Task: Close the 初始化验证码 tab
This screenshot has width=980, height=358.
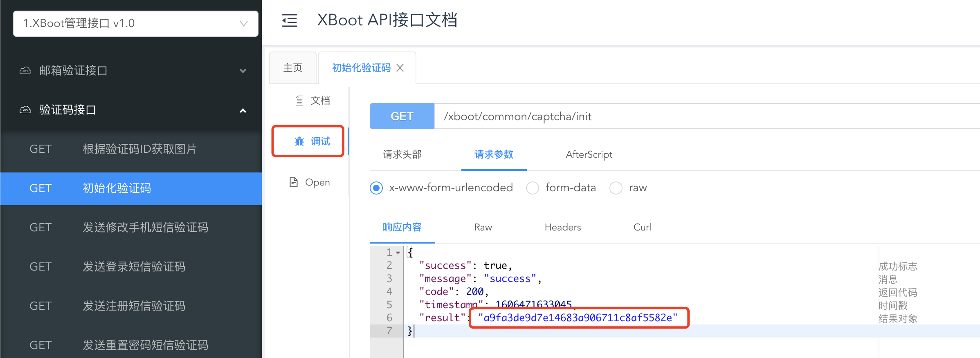Action: (x=400, y=68)
